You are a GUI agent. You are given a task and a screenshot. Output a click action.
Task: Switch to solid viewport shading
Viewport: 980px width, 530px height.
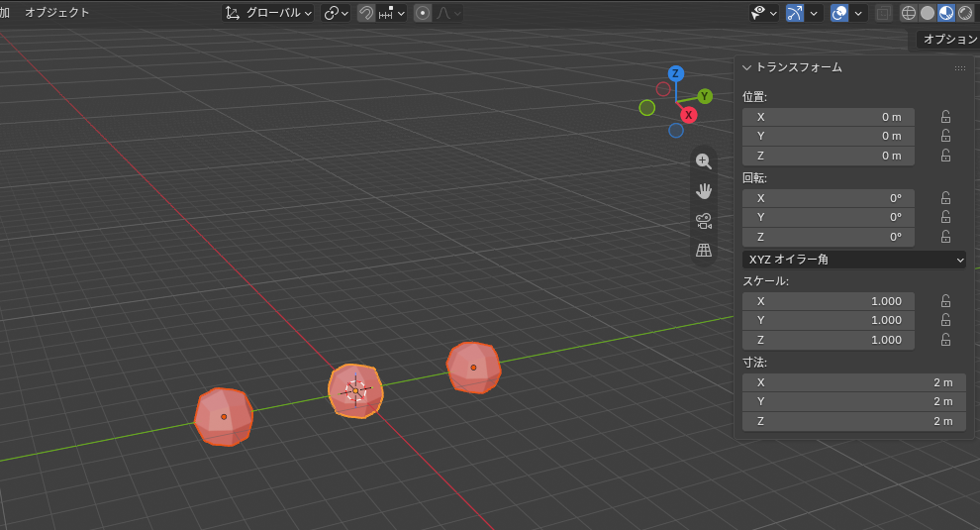tap(928, 13)
